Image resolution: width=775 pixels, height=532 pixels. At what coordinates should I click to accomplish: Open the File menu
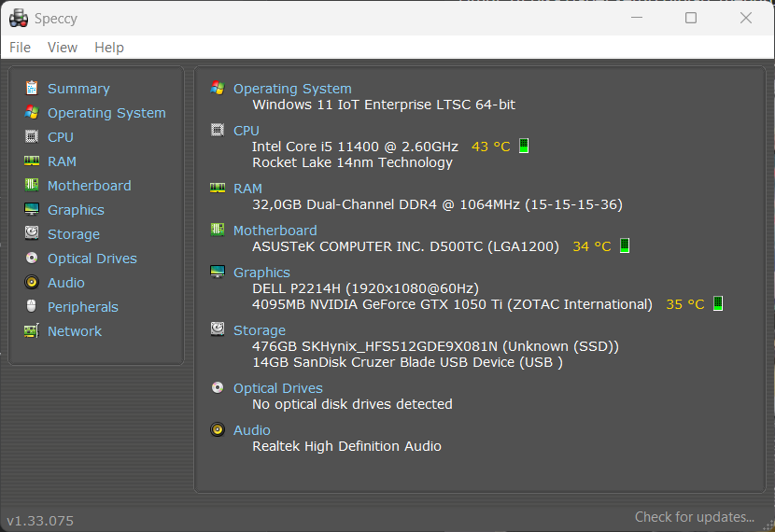(x=20, y=48)
